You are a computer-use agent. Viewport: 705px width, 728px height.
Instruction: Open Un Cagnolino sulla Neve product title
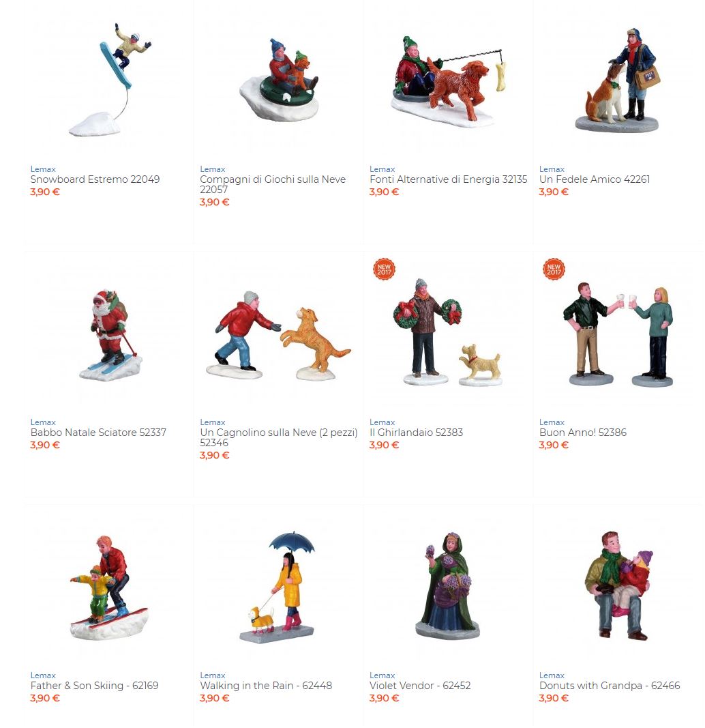(x=279, y=437)
